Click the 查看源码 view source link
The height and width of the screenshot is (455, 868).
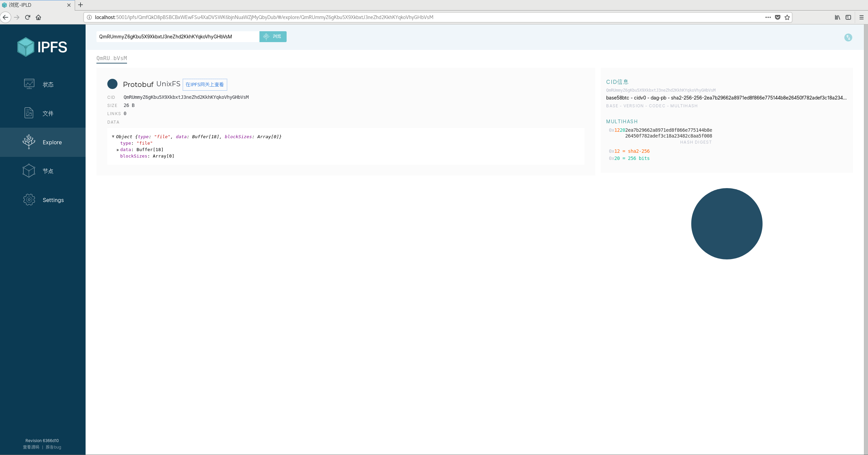tap(31, 447)
